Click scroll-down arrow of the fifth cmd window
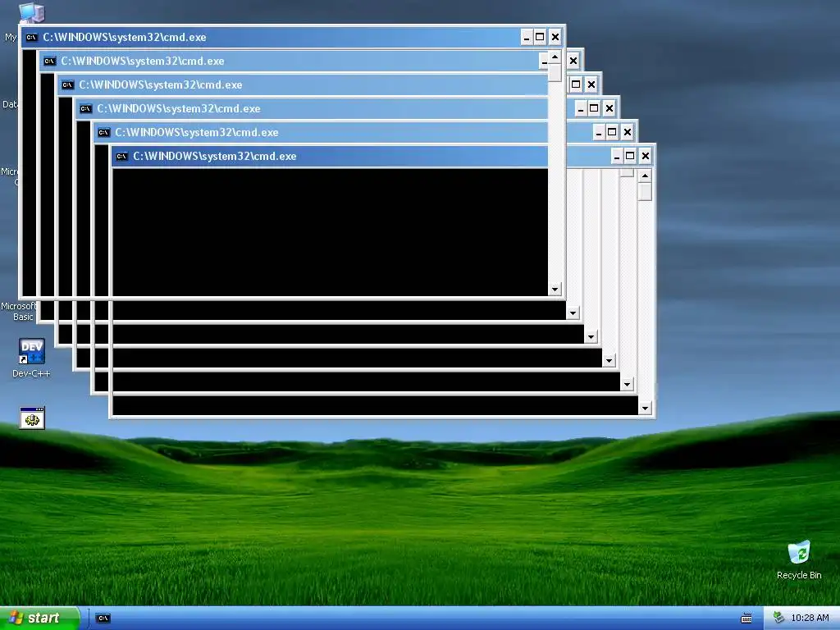 pos(627,385)
